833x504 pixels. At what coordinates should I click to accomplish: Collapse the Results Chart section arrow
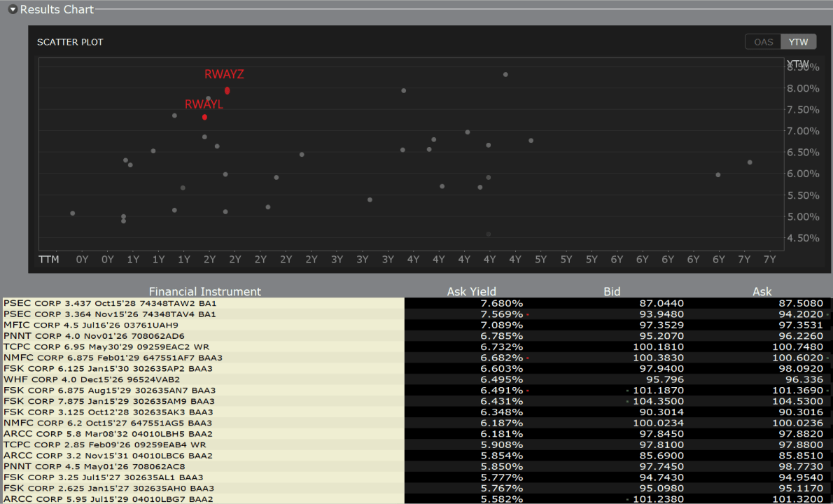[x=13, y=10]
